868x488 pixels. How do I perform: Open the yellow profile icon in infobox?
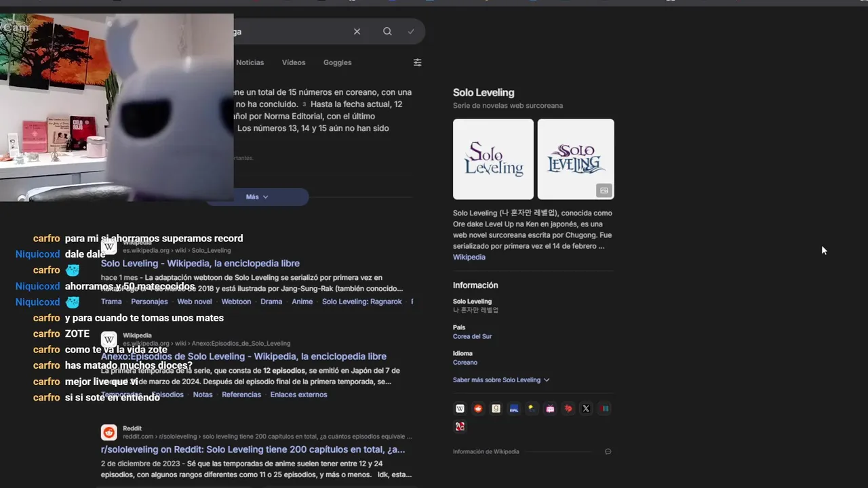click(x=532, y=409)
